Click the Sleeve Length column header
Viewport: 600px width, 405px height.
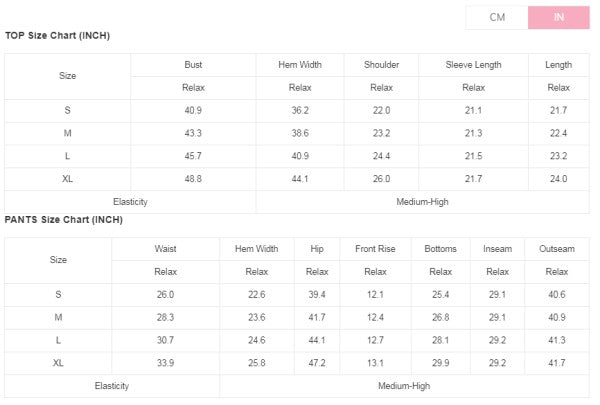point(473,65)
